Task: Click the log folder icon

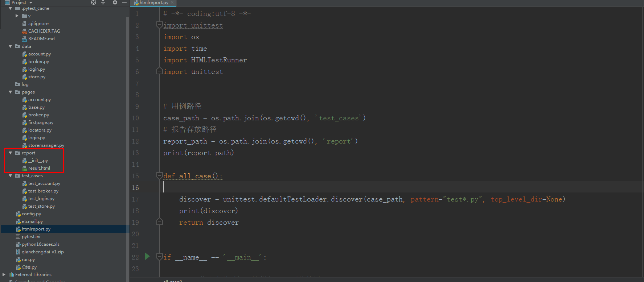Action: click(18, 84)
